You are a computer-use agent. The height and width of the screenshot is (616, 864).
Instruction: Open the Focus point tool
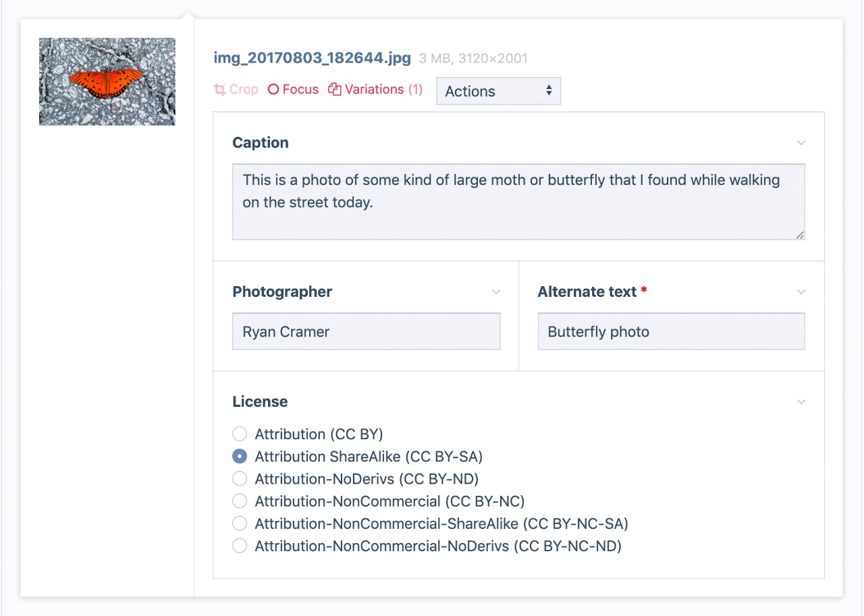(293, 89)
